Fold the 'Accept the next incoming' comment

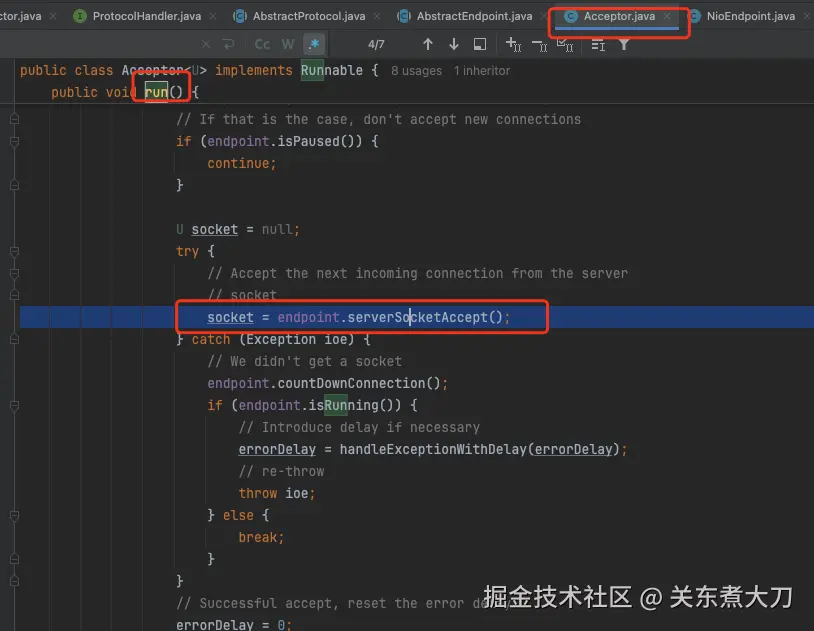pos(15,274)
